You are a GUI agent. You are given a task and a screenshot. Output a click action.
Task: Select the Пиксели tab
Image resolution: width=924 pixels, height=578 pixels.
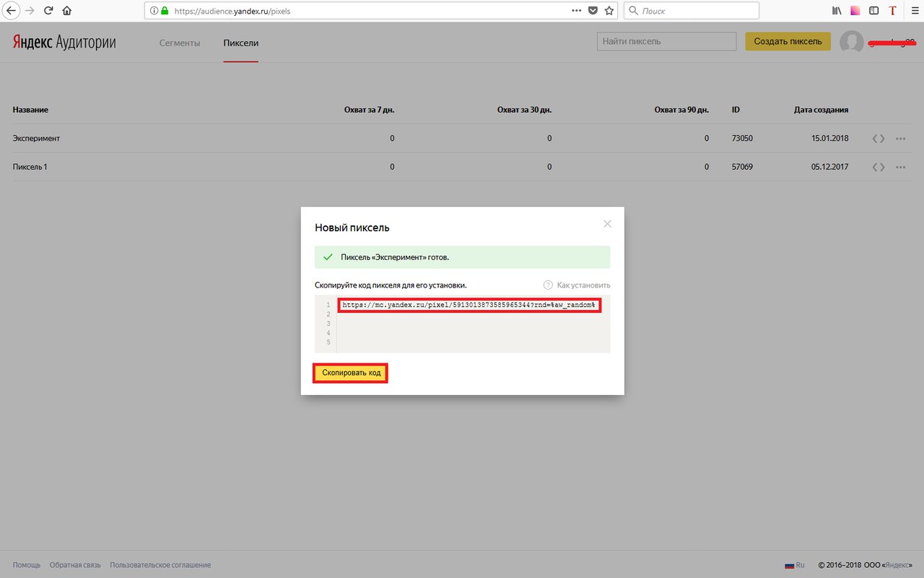pos(241,43)
